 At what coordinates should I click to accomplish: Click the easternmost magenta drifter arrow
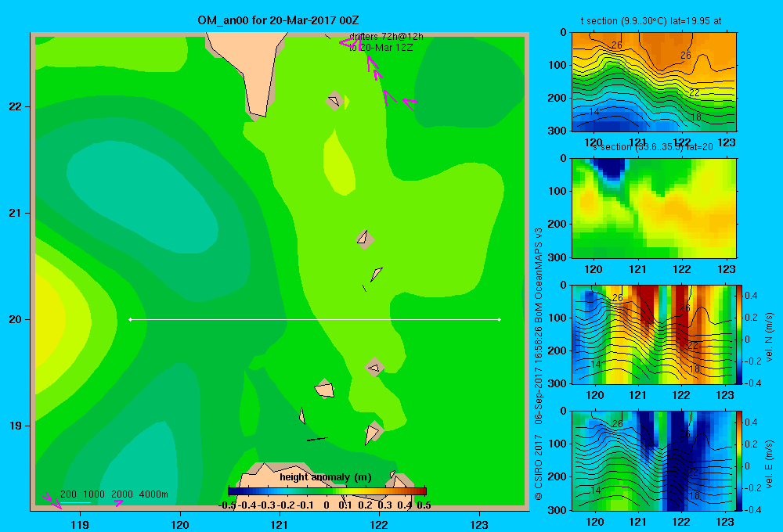[x=410, y=104]
